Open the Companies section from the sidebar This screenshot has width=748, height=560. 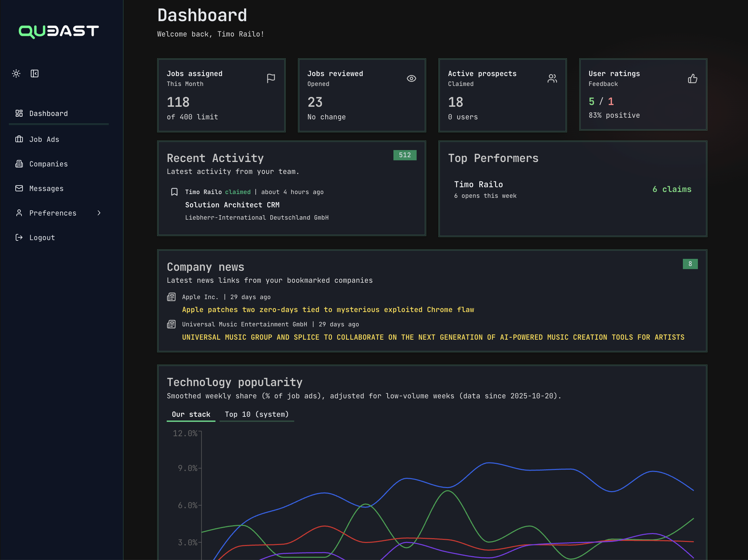pyautogui.click(x=48, y=164)
